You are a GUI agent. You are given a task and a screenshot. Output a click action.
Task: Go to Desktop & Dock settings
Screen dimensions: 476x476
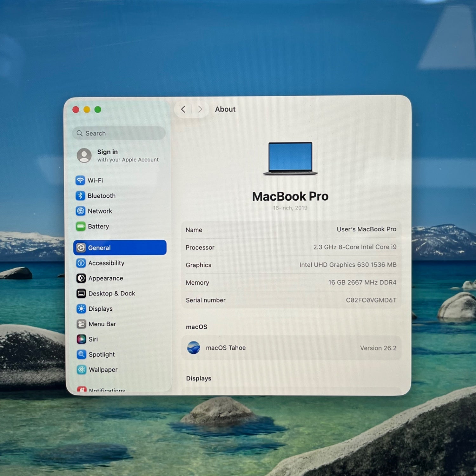106,294
